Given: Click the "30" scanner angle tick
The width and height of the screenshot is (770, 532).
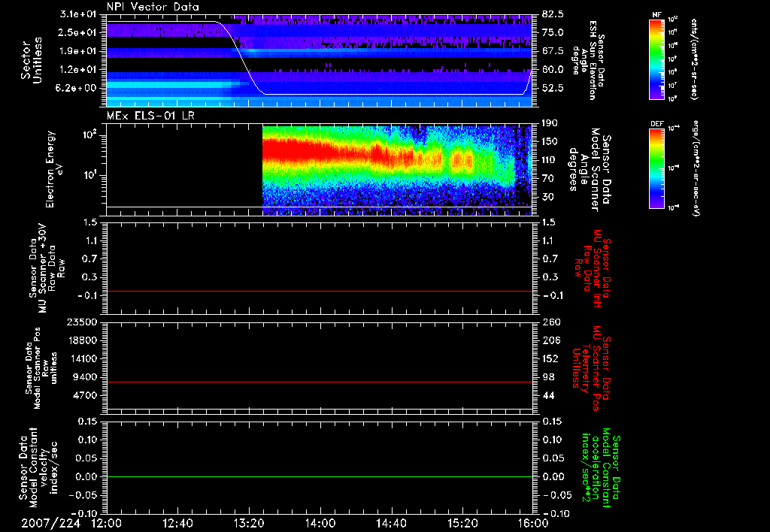Looking at the screenshot, I should point(547,198).
